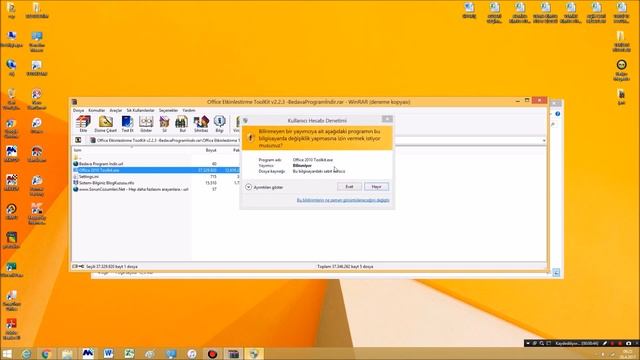The width and height of the screenshot is (640, 360).
Task: Expand Ayrıntıları göster in the UAC dialog
Action: (x=264, y=187)
